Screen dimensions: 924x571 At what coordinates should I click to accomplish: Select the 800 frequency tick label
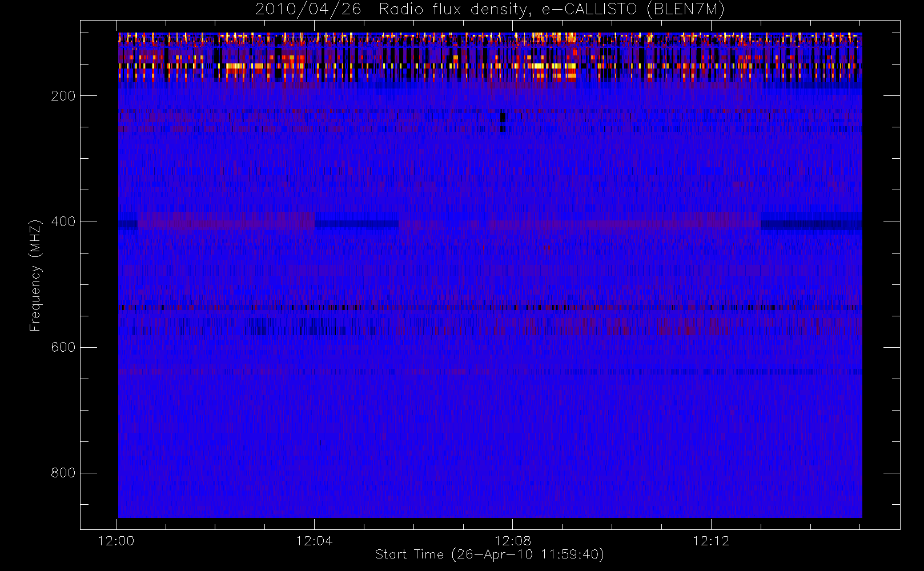[x=63, y=473]
